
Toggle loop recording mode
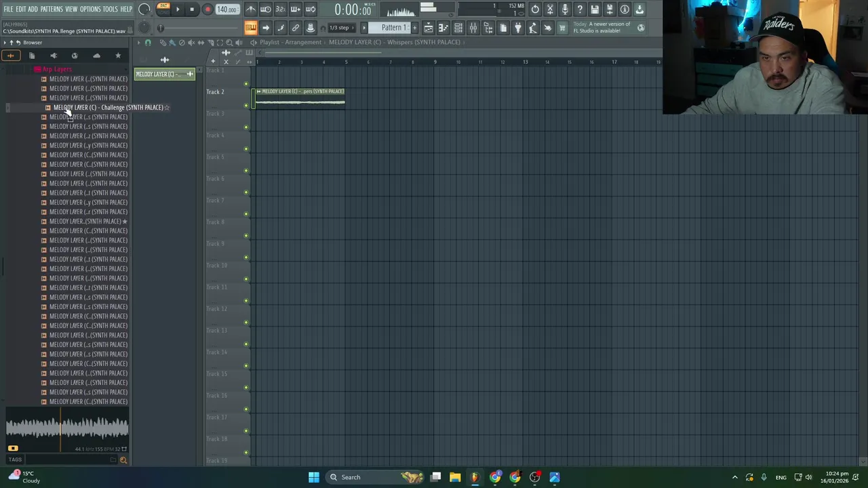(x=311, y=9)
